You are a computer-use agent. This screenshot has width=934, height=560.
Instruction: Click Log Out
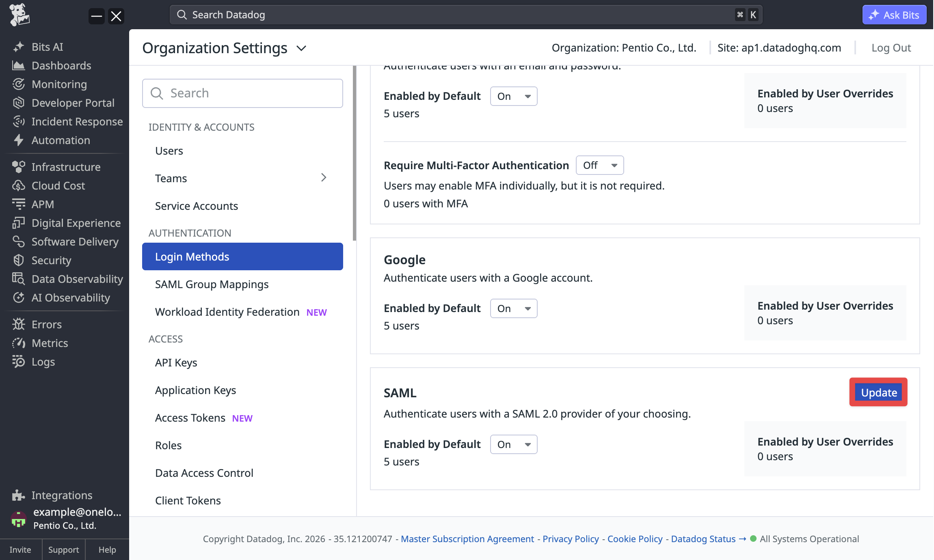click(x=891, y=48)
